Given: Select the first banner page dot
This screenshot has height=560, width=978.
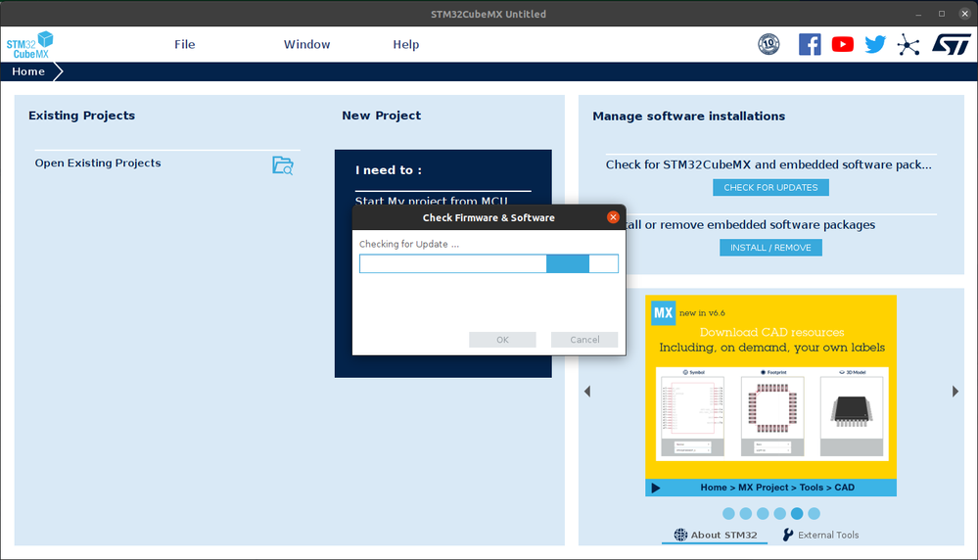Looking at the screenshot, I should (x=728, y=513).
